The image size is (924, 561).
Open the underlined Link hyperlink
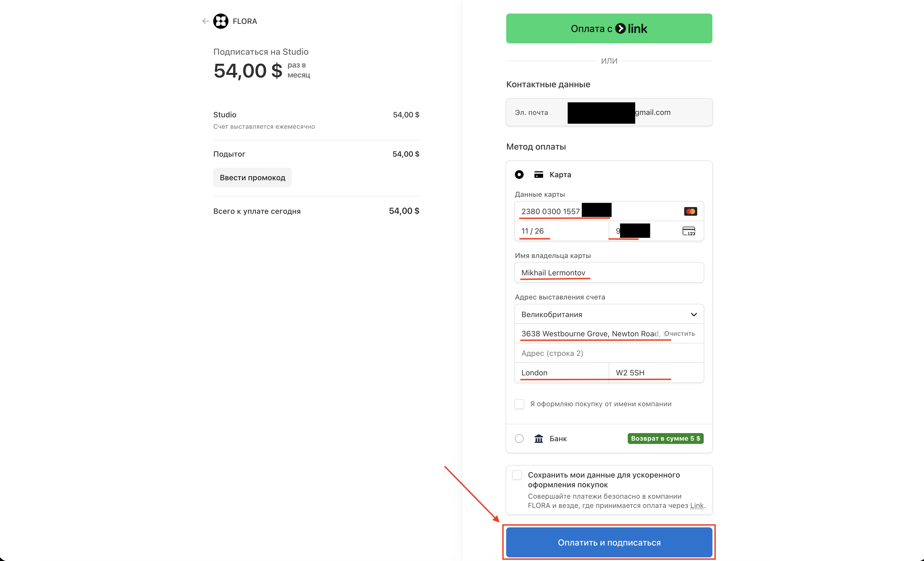tap(697, 505)
